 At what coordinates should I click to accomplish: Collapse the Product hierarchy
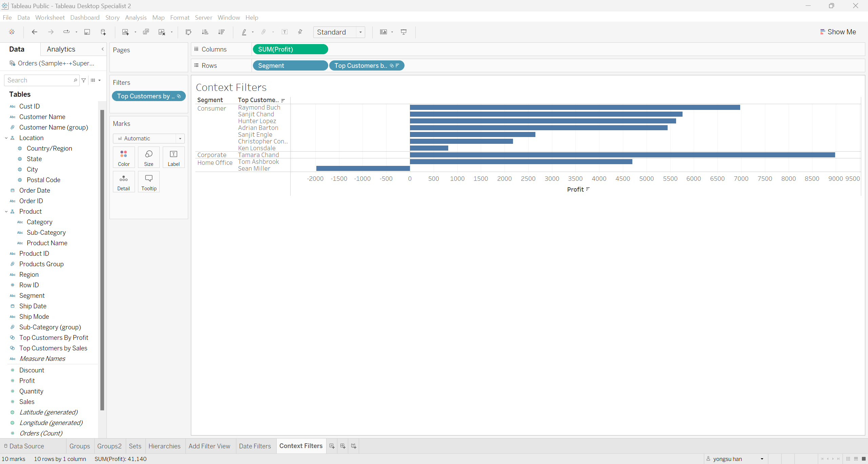tap(6, 212)
